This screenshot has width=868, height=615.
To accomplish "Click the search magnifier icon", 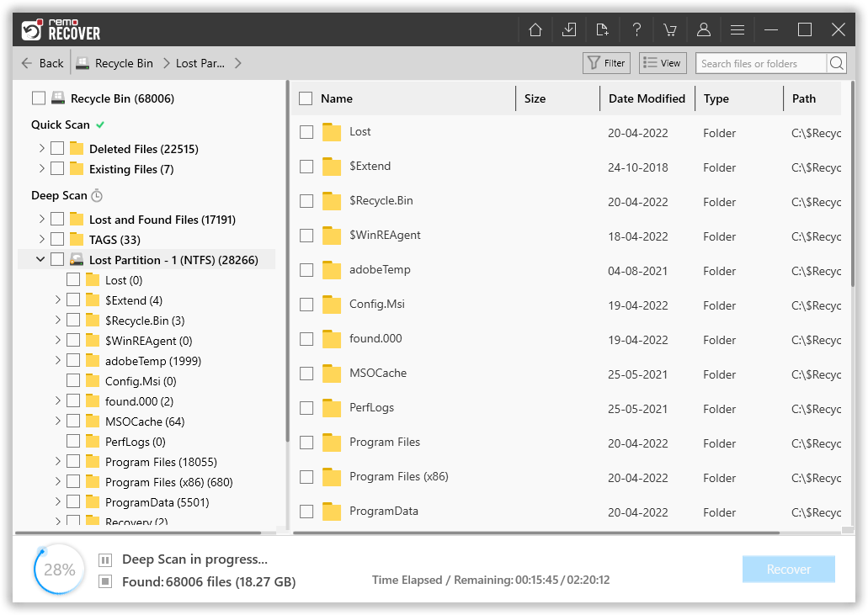I will pos(837,63).
